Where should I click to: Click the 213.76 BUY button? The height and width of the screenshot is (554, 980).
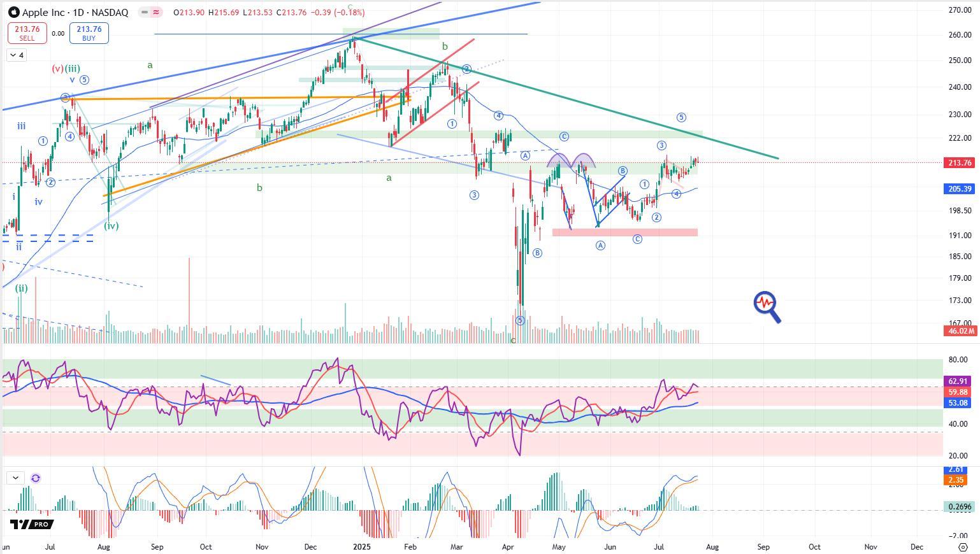tap(89, 33)
